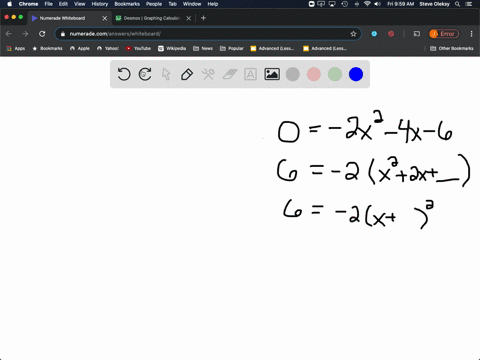Open a new browser tab
The height and width of the screenshot is (360, 480).
203,18
